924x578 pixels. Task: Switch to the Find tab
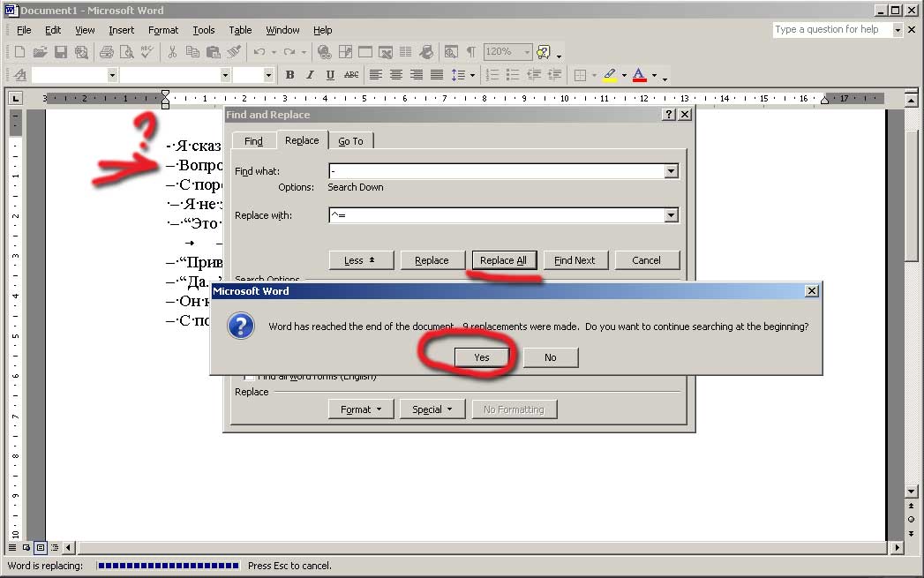click(x=253, y=141)
